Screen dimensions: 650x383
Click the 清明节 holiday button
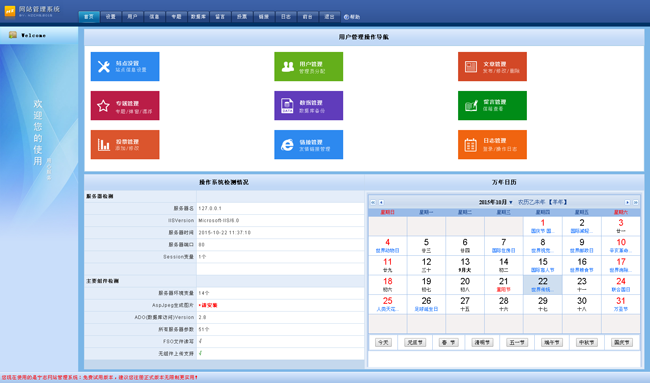[x=482, y=343]
